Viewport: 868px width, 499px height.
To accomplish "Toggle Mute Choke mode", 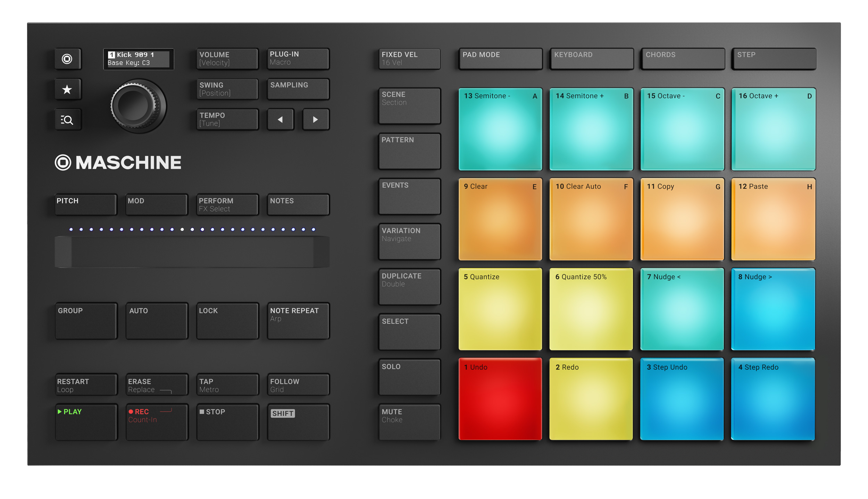I will click(x=409, y=422).
